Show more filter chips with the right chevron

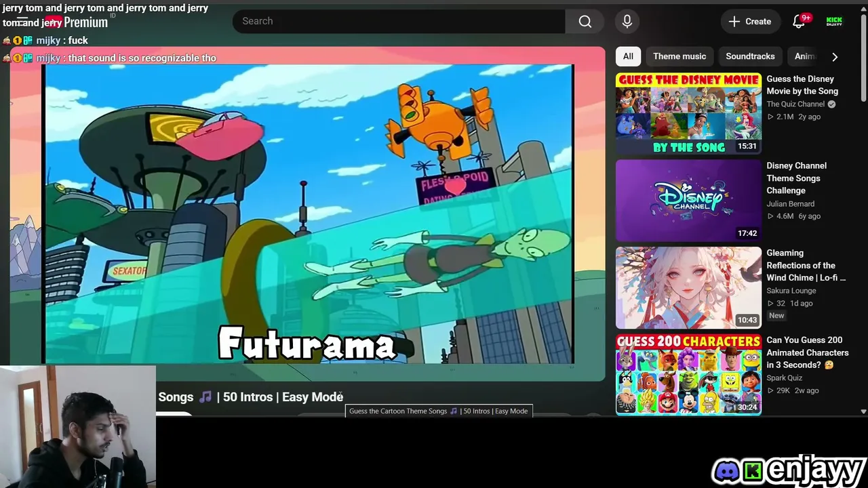coord(835,57)
